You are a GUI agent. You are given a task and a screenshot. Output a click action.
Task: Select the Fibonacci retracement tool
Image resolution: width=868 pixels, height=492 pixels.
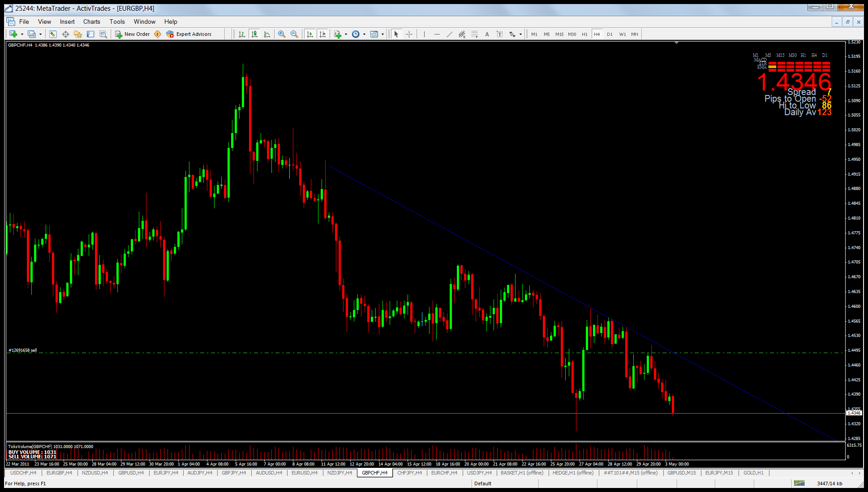[475, 34]
